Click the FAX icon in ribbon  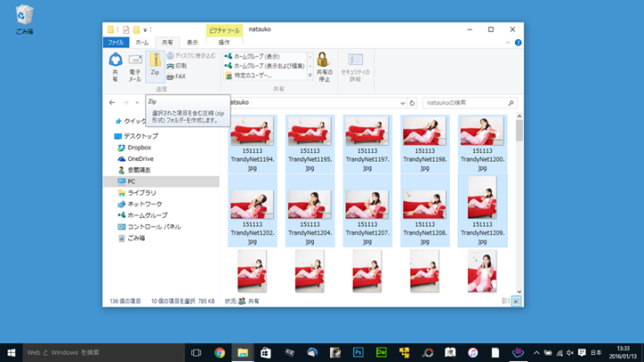pyautogui.click(x=170, y=77)
